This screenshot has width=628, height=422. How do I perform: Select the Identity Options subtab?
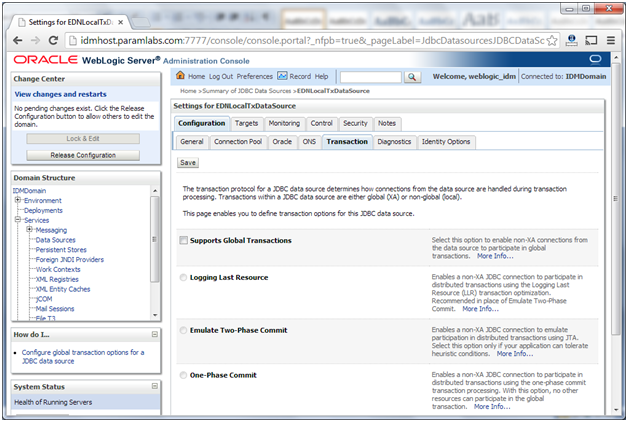point(446,142)
